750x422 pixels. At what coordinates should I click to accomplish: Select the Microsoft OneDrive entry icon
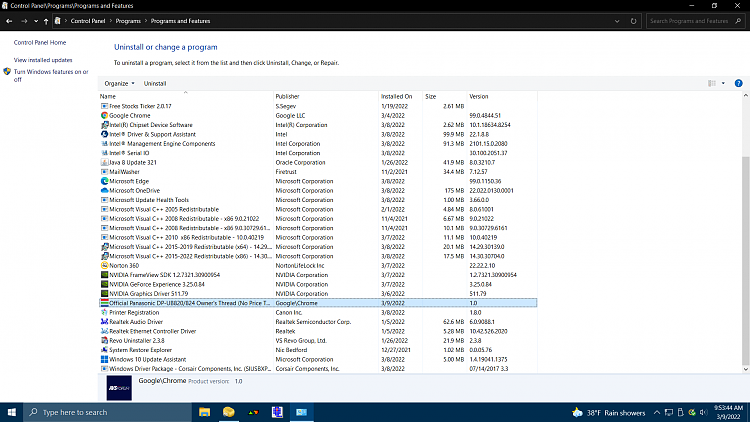pyautogui.click(x=104, y=190)
